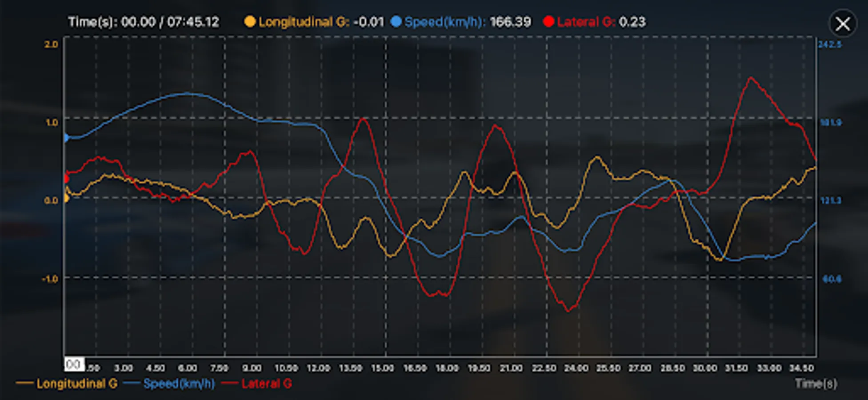Click the 3.00 tick on the time axis

tap(124, 368)
